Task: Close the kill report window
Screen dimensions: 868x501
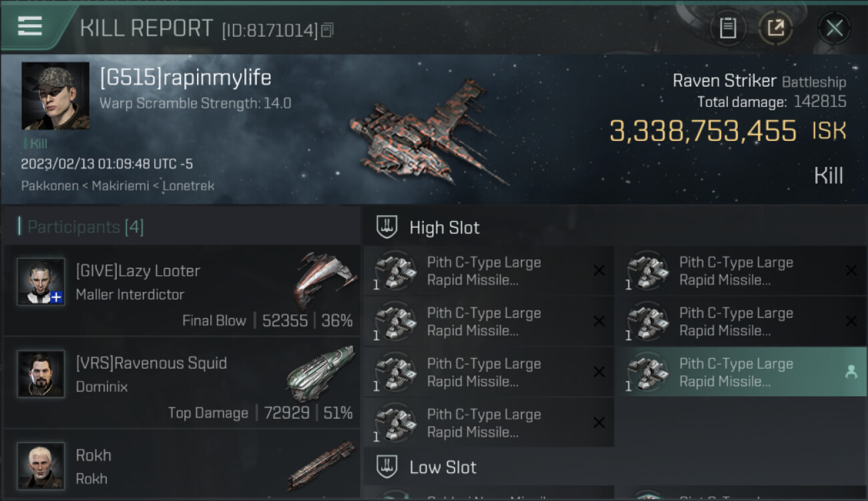Action: point(834,28)
